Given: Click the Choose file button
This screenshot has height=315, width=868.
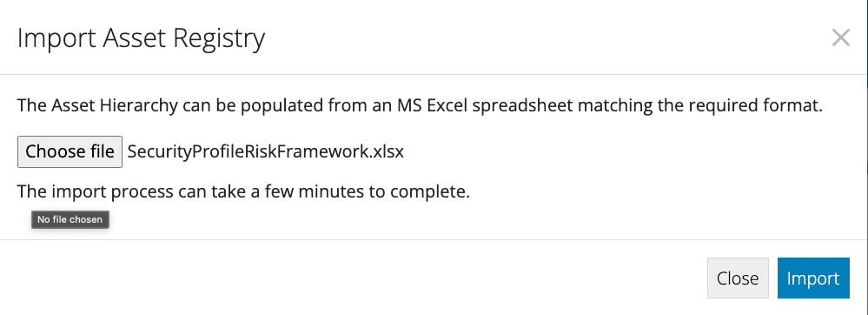Looking at the screenshot, I should click(70, 151).
